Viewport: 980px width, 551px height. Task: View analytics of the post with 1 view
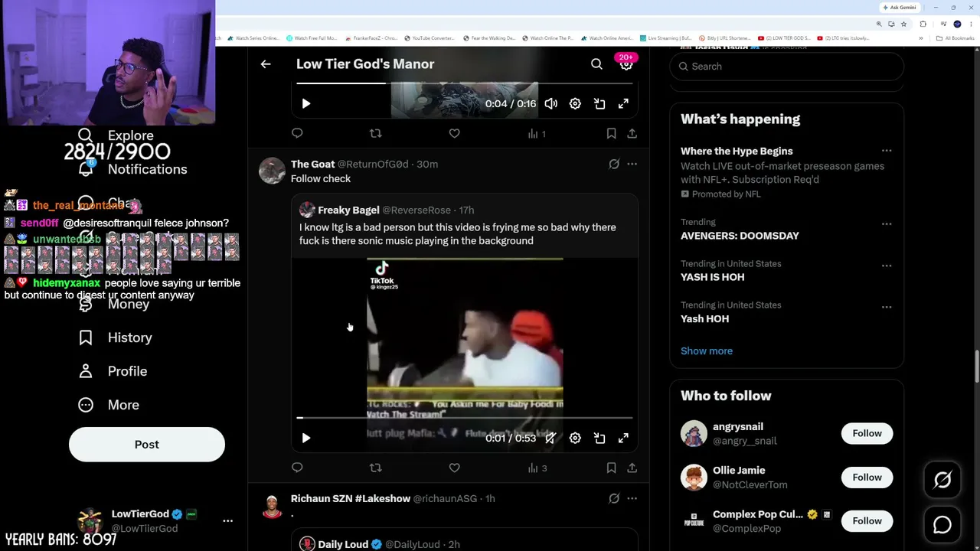(x=537, y=134)
